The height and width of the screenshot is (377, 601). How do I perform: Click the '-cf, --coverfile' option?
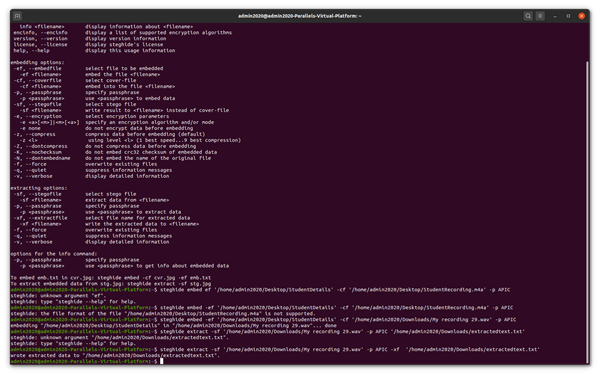coord(38,80)
